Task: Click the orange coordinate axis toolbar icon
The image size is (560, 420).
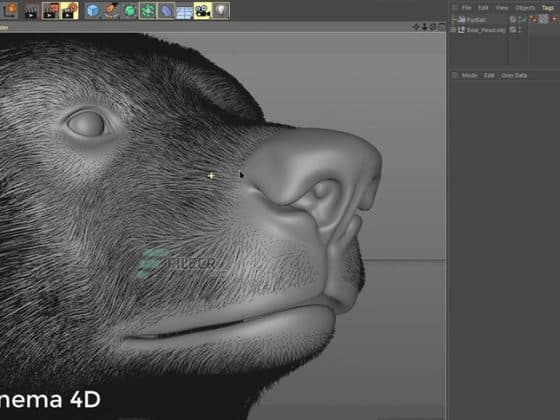Action: (x=10, y=11)
